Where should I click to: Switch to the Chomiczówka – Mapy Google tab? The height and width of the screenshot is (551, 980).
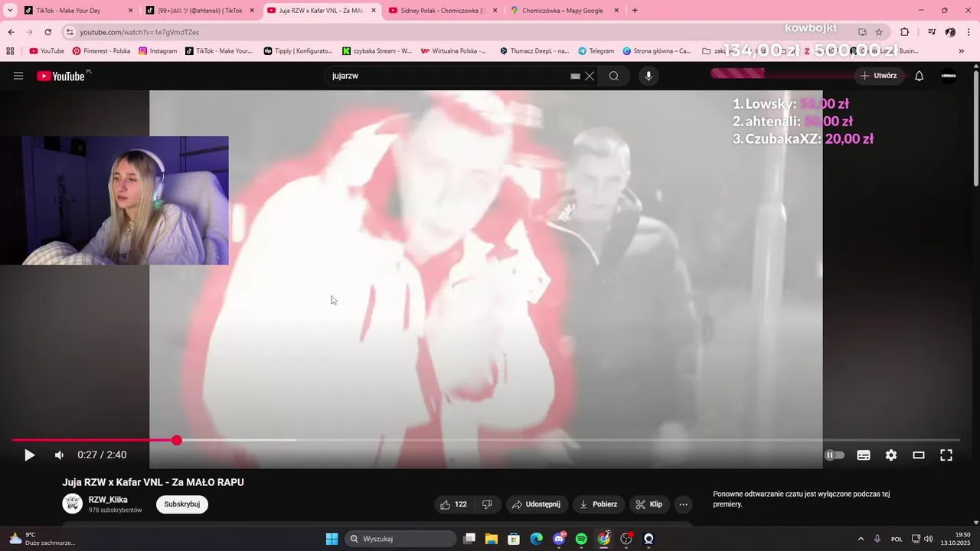pos(564,11)
